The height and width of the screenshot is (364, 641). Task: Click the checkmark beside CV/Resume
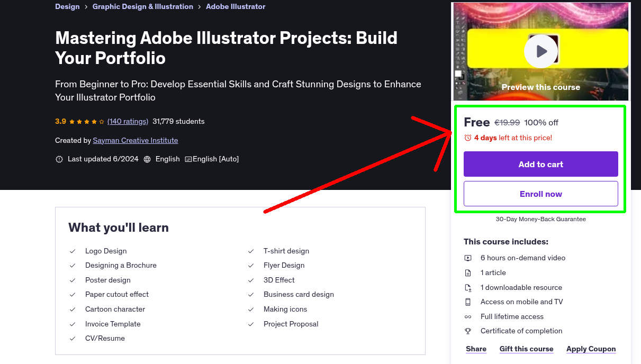[73, 339]
